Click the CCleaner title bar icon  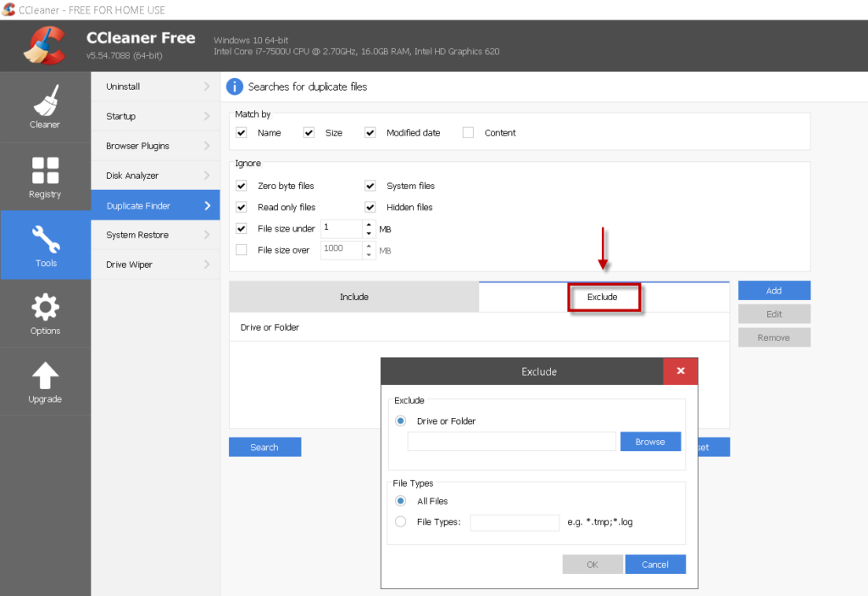point(8,9)
